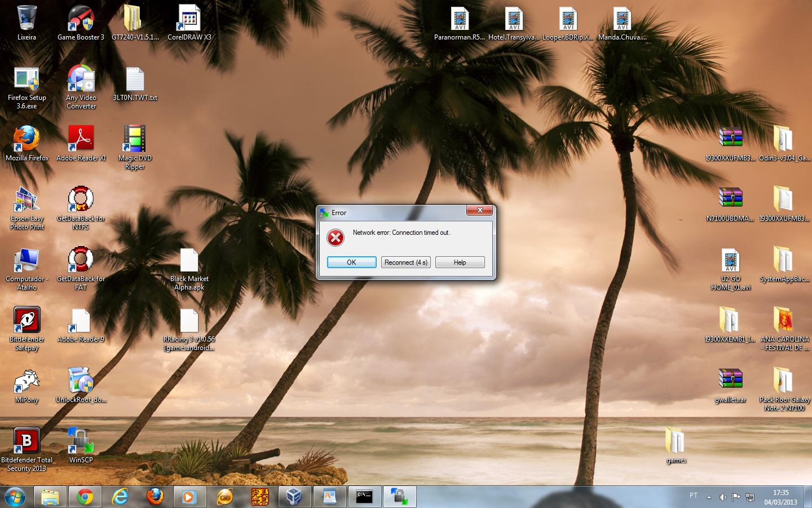Image resolution: width=812 pixels, height=508 pixels.
Task: Open the VirtualBox cube taskbar icon
Action: click(x=294, y=497)
